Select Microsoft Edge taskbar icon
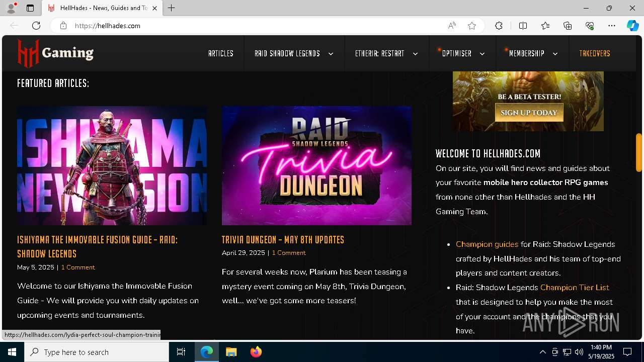 pos(207,352)
